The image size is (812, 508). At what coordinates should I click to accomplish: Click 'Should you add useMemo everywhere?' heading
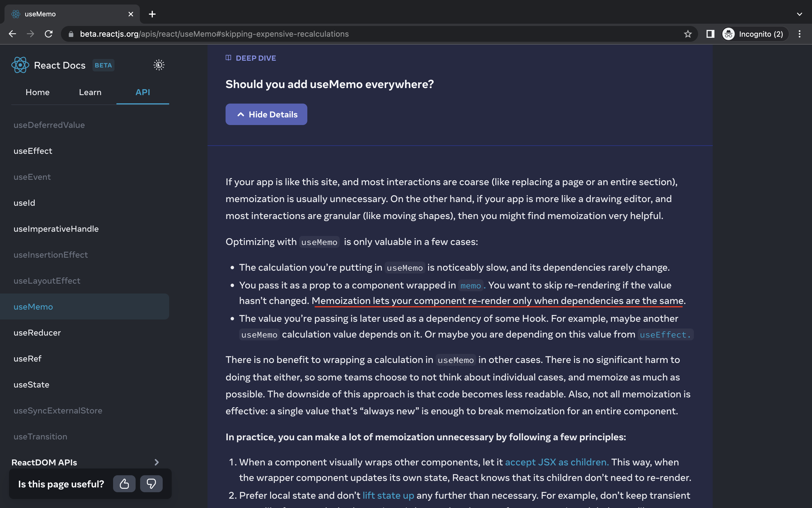(x=330, y=84)
